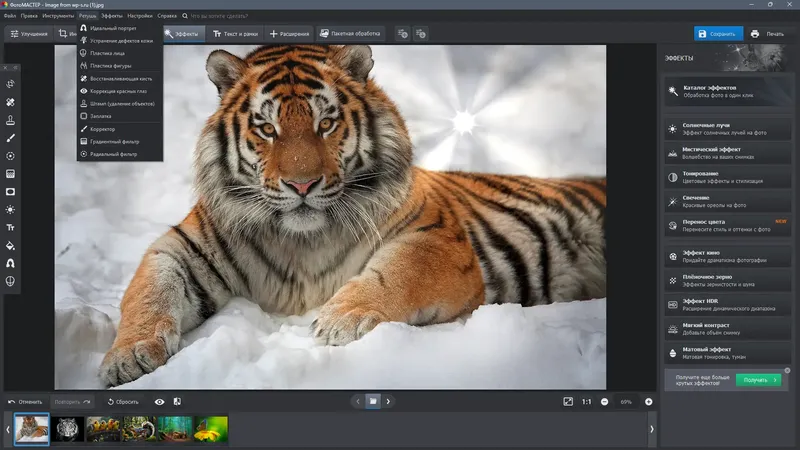
Task: Click the zoom in plus icon
Action: [648, 401]
